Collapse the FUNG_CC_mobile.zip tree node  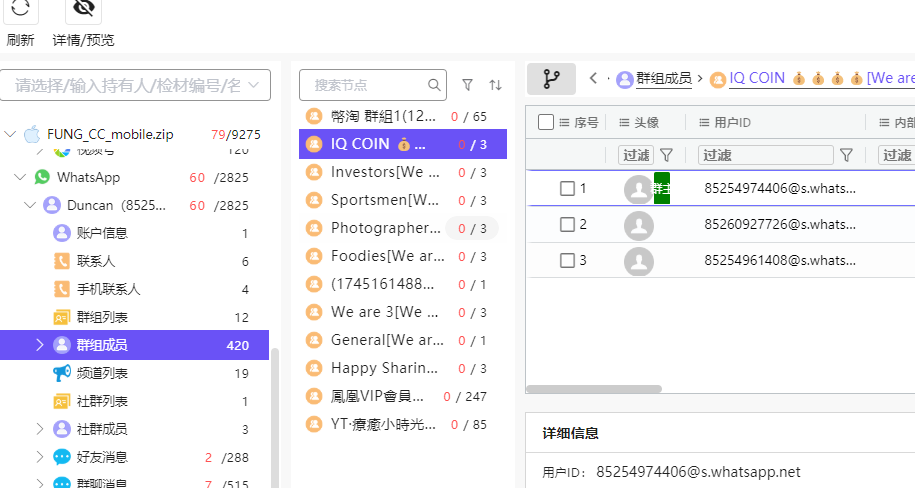pyautogui.click(x=10, y=134)
